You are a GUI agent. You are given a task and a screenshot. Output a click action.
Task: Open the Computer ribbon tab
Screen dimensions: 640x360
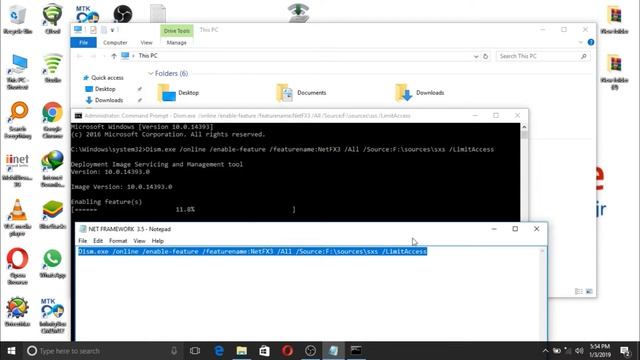[x=115, y=42]
